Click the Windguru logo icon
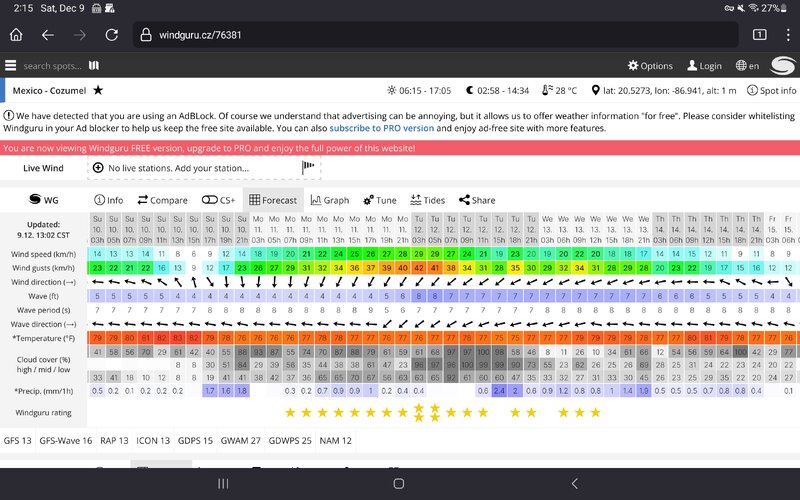The width and height of the screenshot is (800, 500). (x=783, y=66)
